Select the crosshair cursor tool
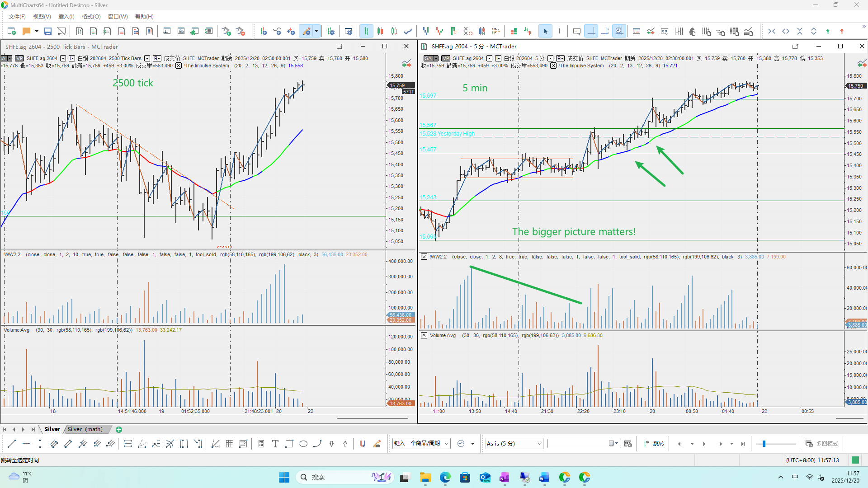Viewport: 868px width, 488px height. 559,31
